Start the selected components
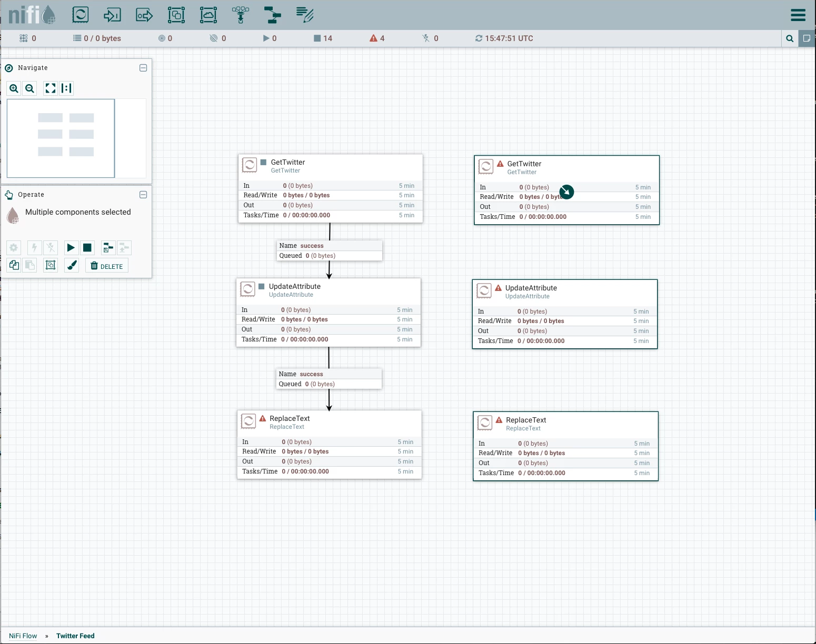Screen dimensions: 816x644 pos(71,248)
